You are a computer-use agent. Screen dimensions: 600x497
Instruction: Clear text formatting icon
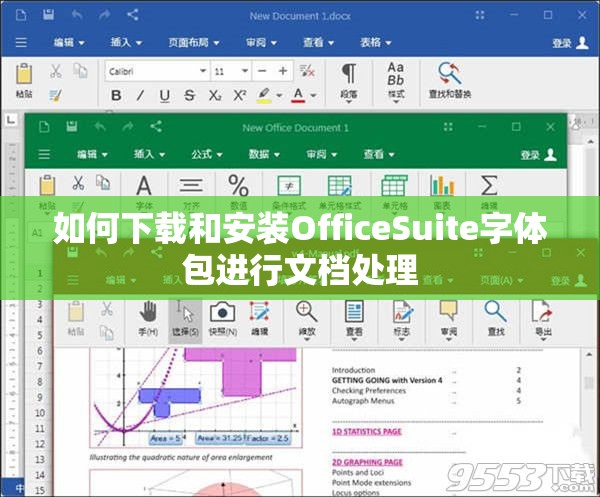pos(307,71)
